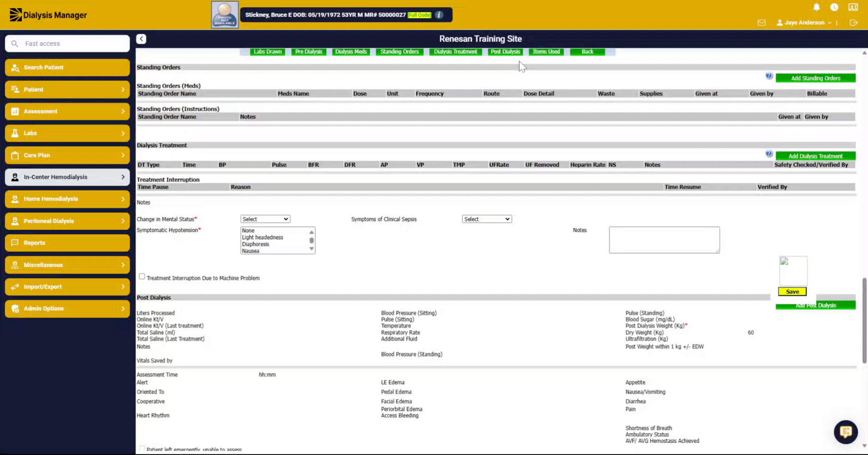Image resolution: width=868 pixels, height=455 pixels.
Task: Click help icon beside Add Standing Orders
Action: [769, 76]
